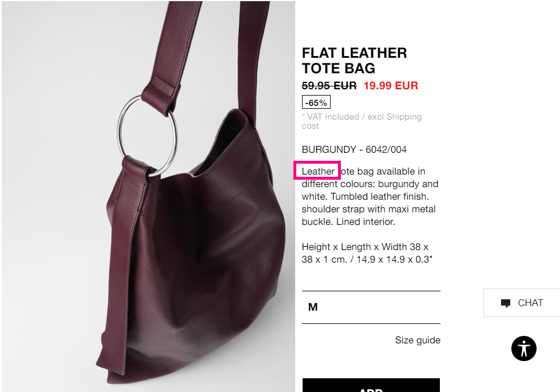Select size M

371,307
